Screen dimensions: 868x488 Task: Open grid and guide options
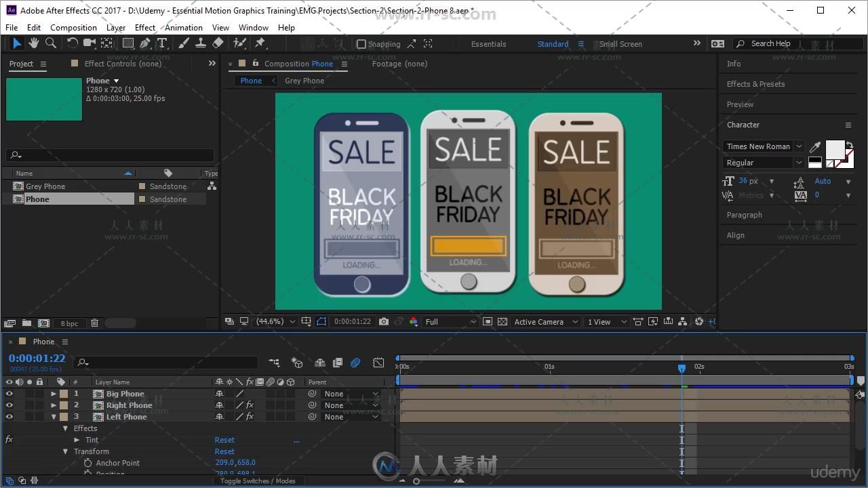tap(307, 322)
